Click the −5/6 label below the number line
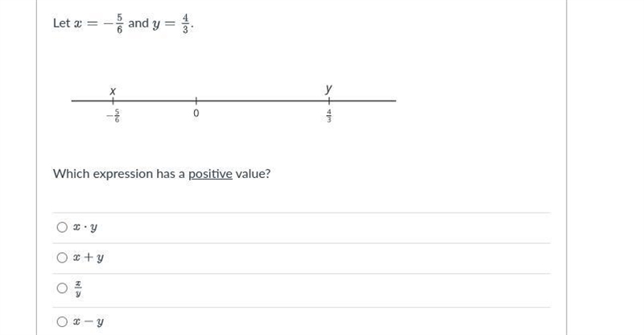This screenshot has width=644, height=335. tap(114, 116)
